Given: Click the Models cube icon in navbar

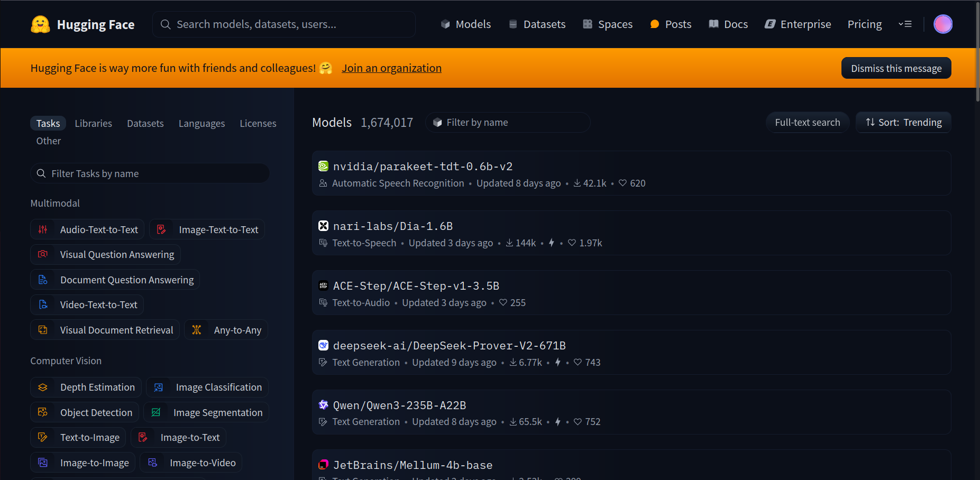Looking at the screenshot, I should [445, 24].
